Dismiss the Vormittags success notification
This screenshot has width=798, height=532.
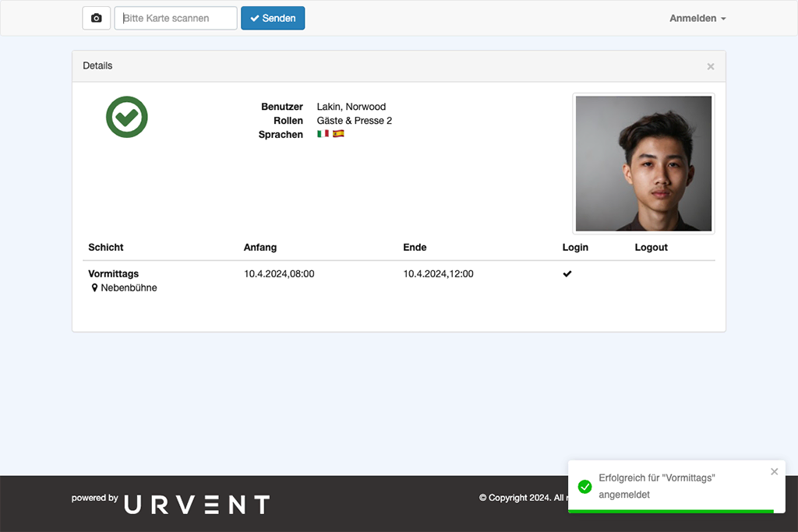(774, 471)
